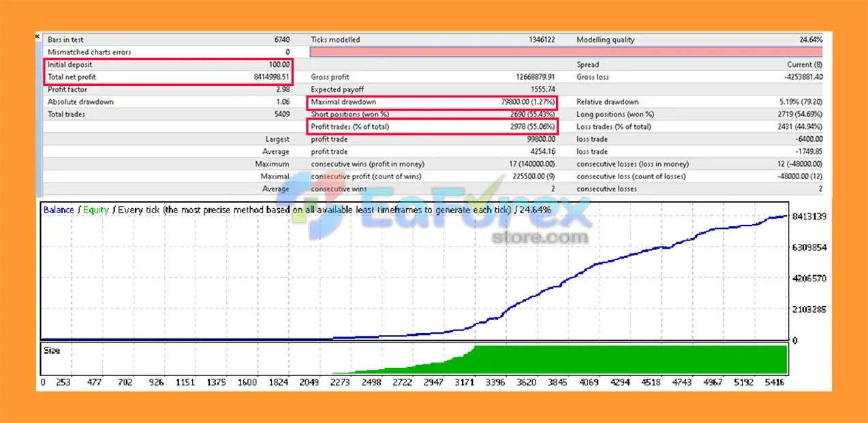Select the Total net profit value 8414998.51
The image size is (868, 423).
(271, 78)
